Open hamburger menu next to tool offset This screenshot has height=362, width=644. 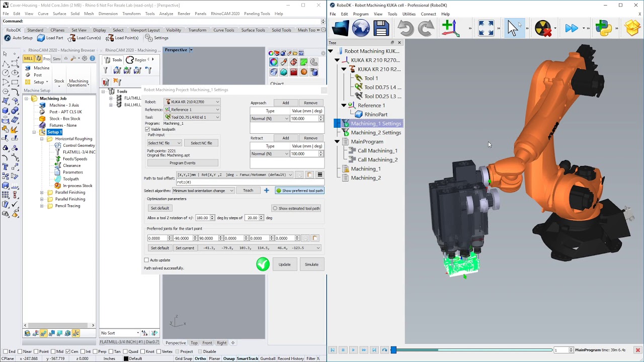point(319,175)
